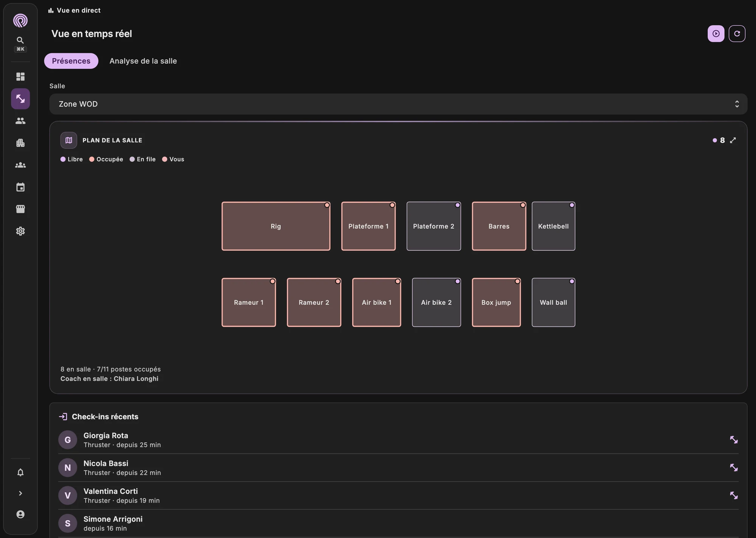Open the storefront icon in the sidebar
The height and width of the screenshot is (538, 756).
click(20, 209)
